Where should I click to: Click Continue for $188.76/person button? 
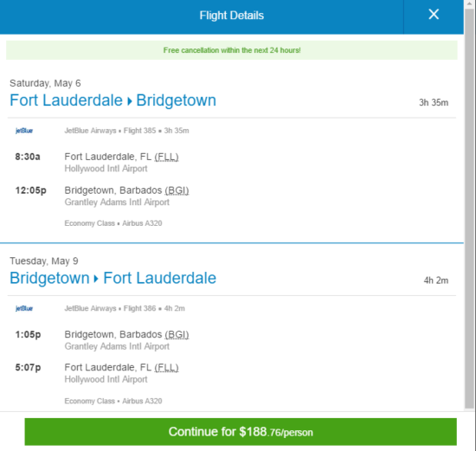pos(241,432)
